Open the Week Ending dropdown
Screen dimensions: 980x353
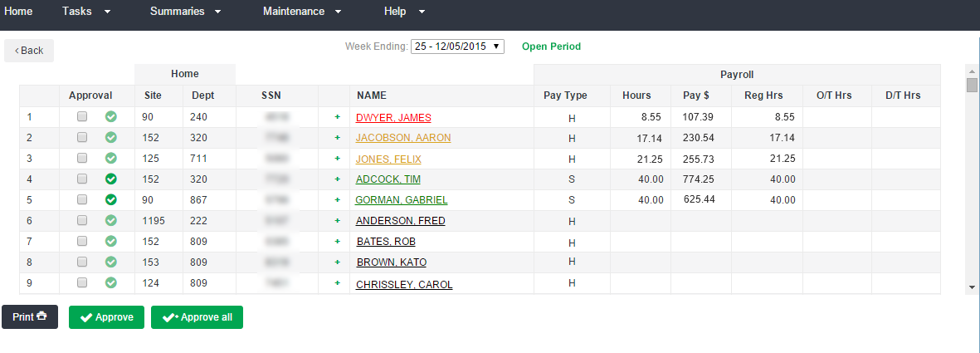(457, 47)
